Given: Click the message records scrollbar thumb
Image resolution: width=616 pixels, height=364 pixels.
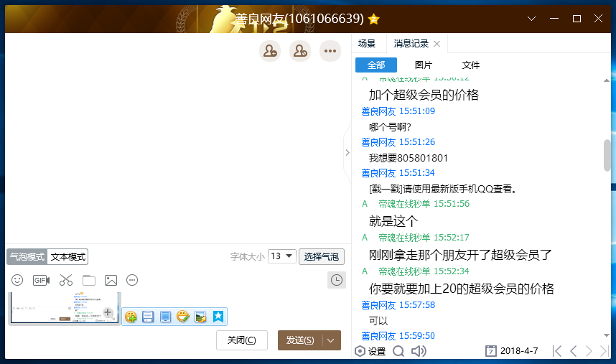Looking at the screenshot, I should [607, 155].
